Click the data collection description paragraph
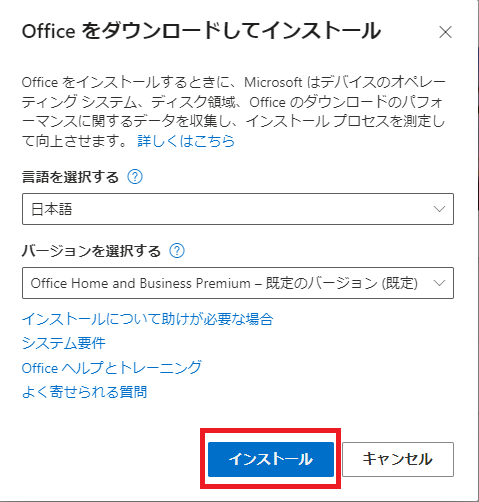The image size is (479, 502). click(233, 111)
